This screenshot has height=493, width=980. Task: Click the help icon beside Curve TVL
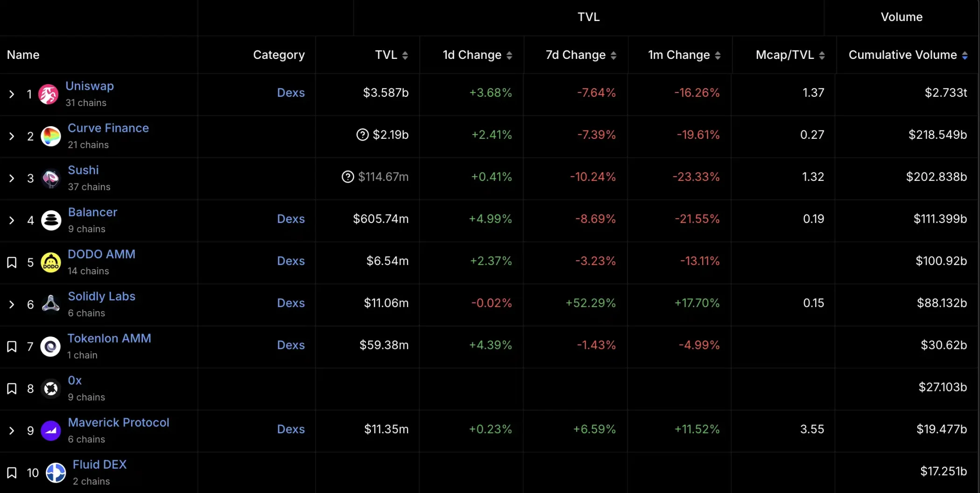coord(362,135)
